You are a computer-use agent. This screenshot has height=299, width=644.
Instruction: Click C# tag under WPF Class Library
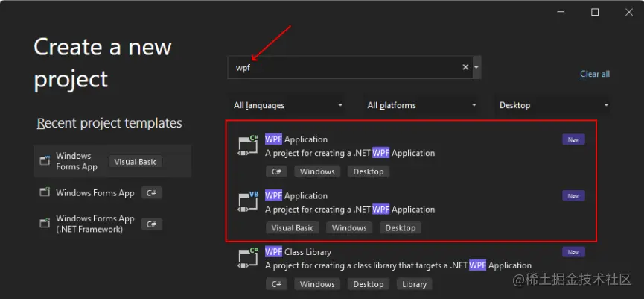pyautogui.click(x=276, y=284)
